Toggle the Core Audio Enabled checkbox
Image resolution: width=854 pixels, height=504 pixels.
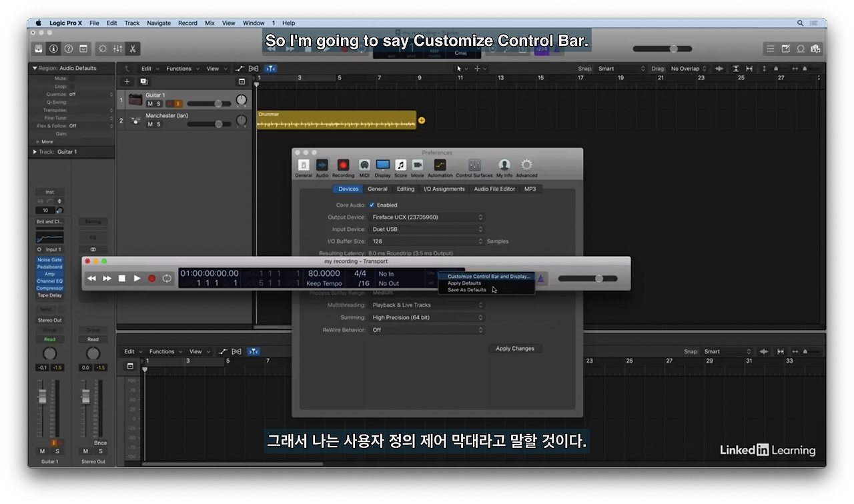(372, 205)
